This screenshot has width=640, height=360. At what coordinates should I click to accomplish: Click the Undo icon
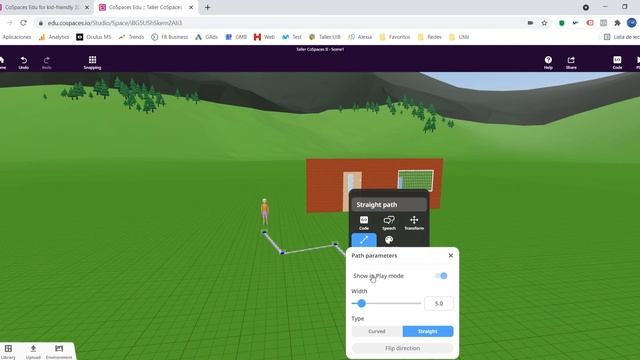[24, 62]
